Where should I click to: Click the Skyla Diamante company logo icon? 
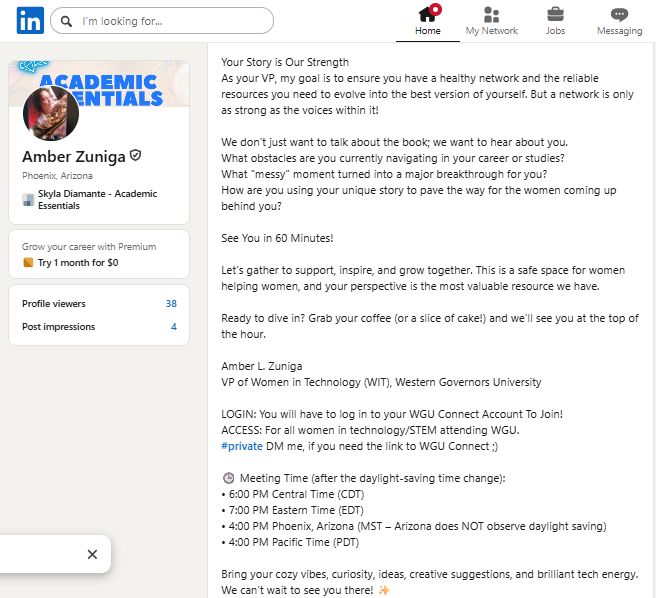[x=28, y=200]
